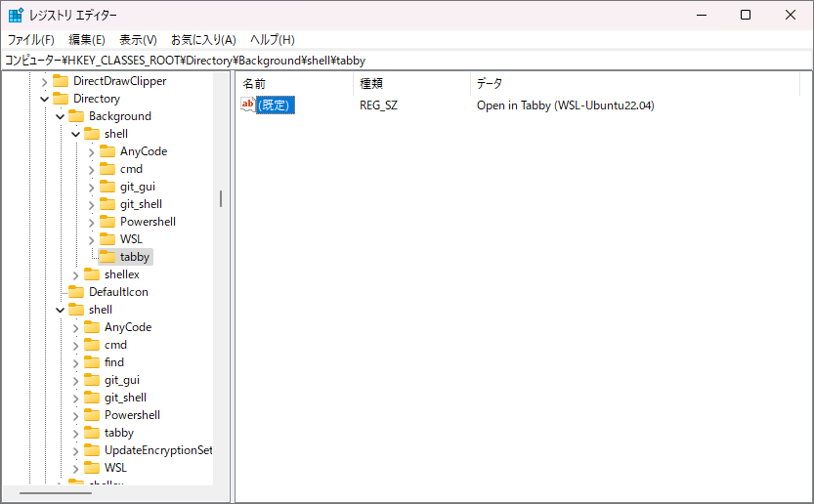Image resolution: width=814 pixels, height=504 pixels.
Task: Expand the find key
Action: [x=76, y=363]
